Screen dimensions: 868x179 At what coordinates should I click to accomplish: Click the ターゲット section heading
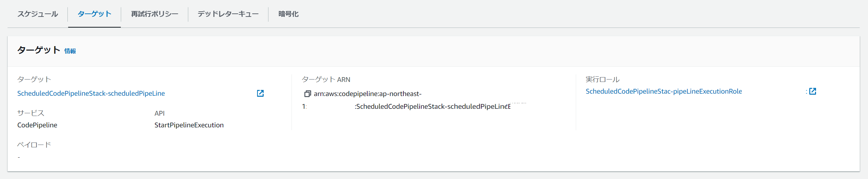pyautogui.click(x=39, y=50)
